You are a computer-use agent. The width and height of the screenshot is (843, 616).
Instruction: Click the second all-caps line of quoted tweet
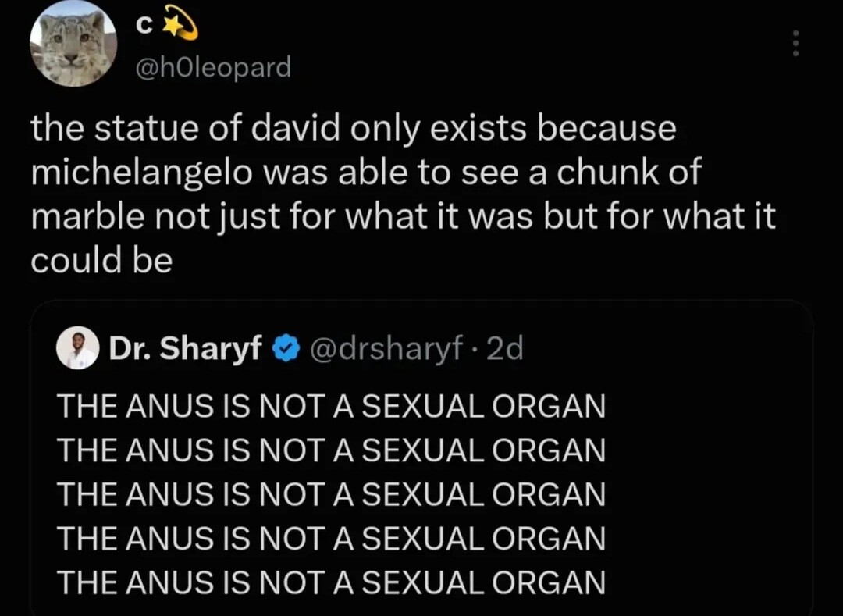click(x=331, y=450)
